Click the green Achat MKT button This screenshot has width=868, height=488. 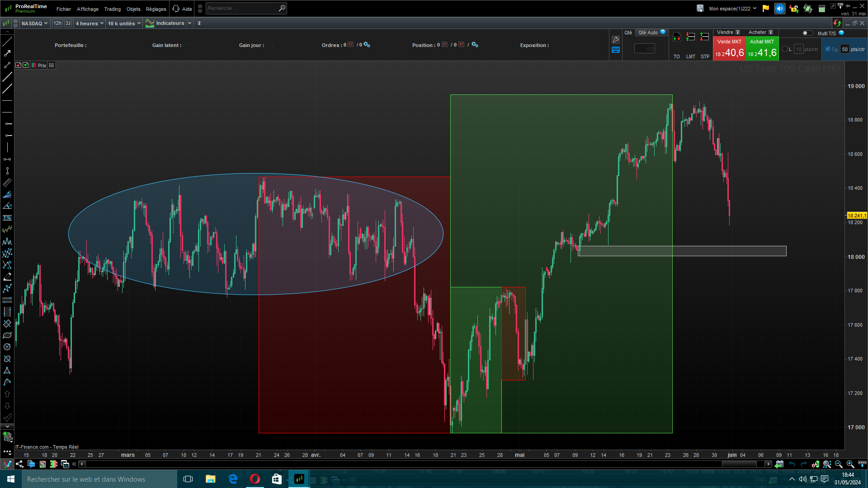click(762, 49)
